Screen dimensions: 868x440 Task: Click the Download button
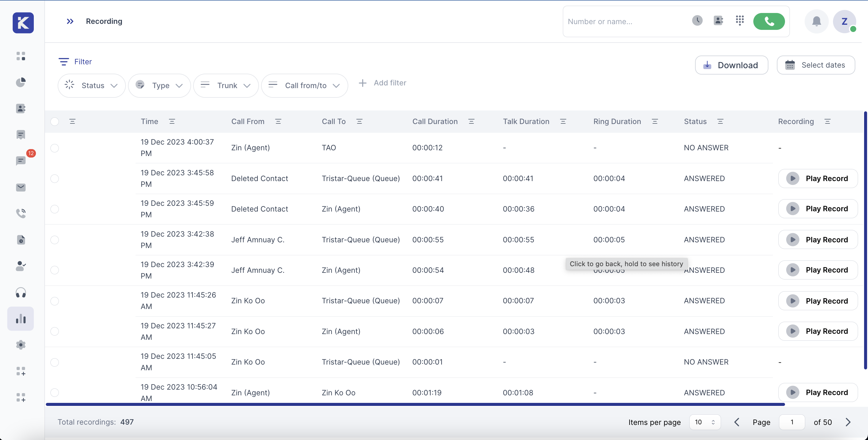click(731, 65)
